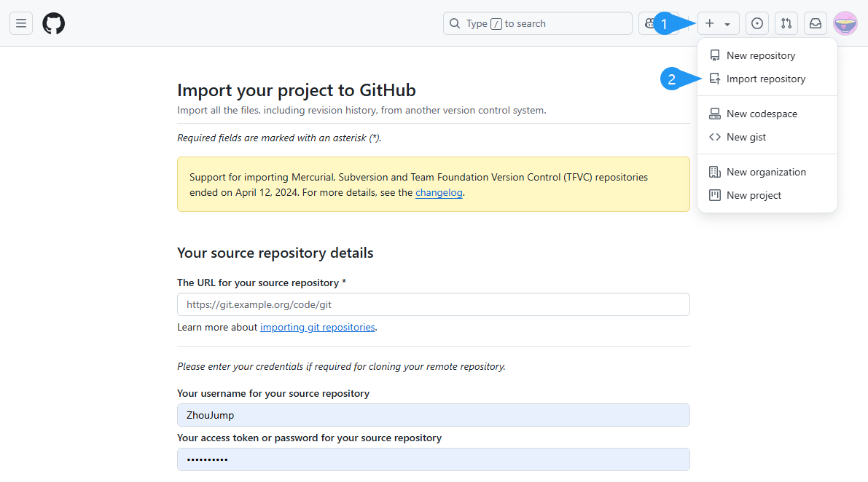Open the Pull requests icon
The height and width of the screenshot is (482, 868).
(x=786, y=23)
